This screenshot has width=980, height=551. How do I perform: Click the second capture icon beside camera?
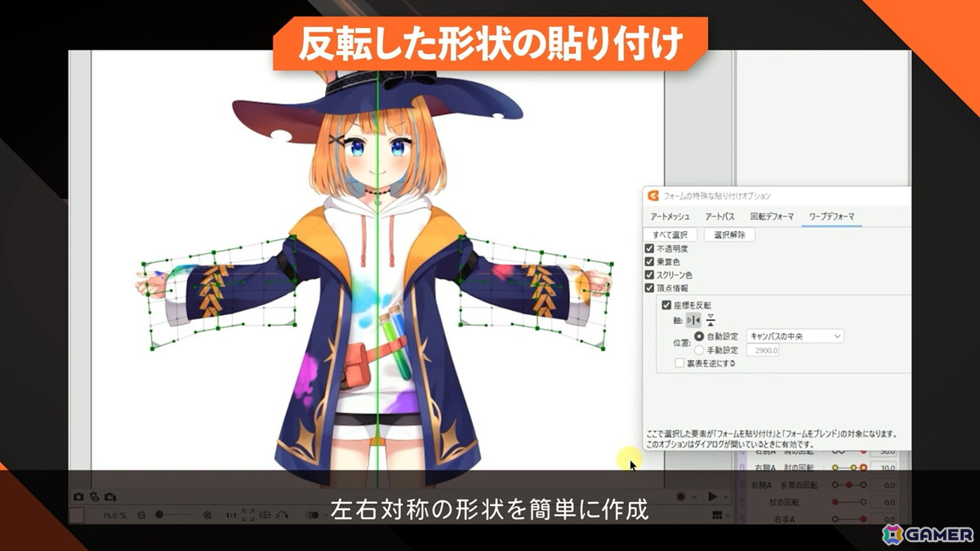(x=95, y=497)
